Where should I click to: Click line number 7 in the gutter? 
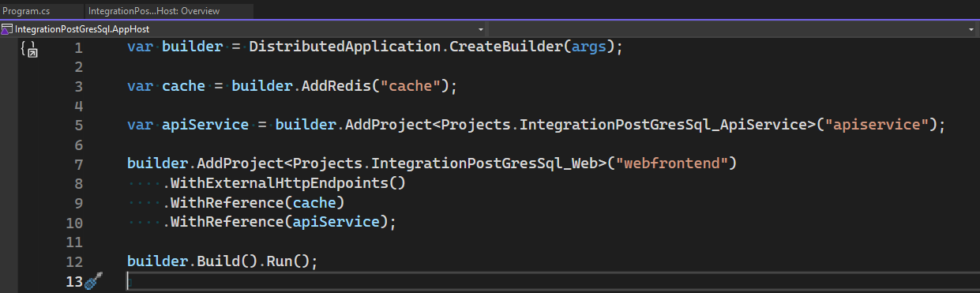pos(78,164)
